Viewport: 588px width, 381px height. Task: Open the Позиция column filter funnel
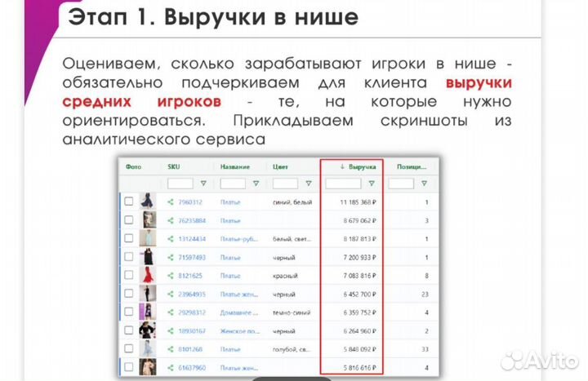[424, 184]
